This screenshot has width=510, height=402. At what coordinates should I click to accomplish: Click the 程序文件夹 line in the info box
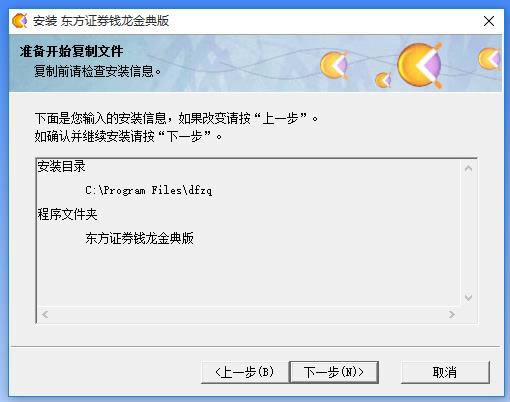(x=67, y=214)
